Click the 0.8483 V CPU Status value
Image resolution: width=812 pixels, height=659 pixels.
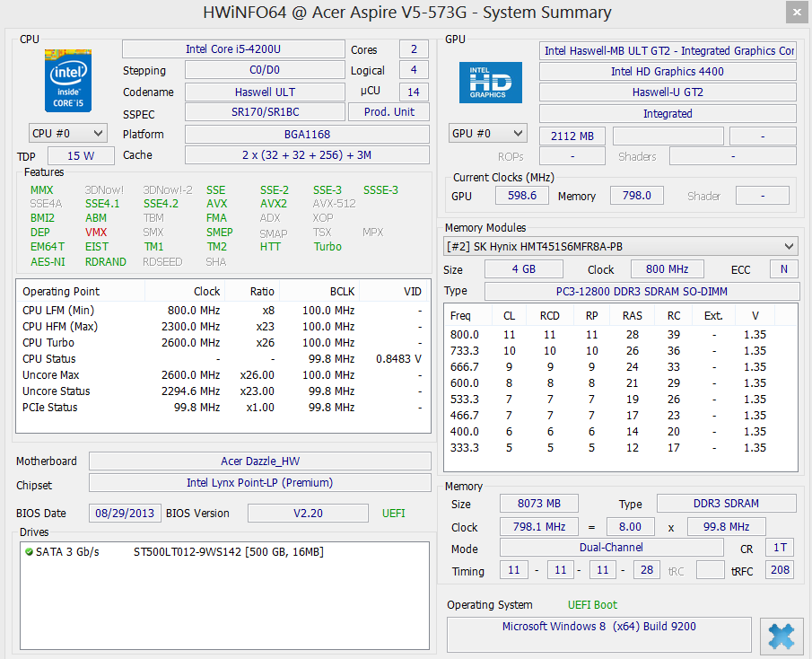[398, 358]
